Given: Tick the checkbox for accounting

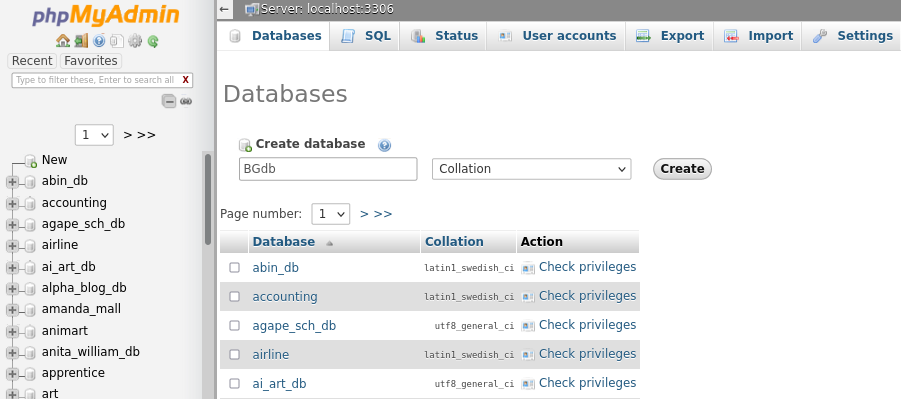Looking at the screenshot, I should tap(234, 297).
